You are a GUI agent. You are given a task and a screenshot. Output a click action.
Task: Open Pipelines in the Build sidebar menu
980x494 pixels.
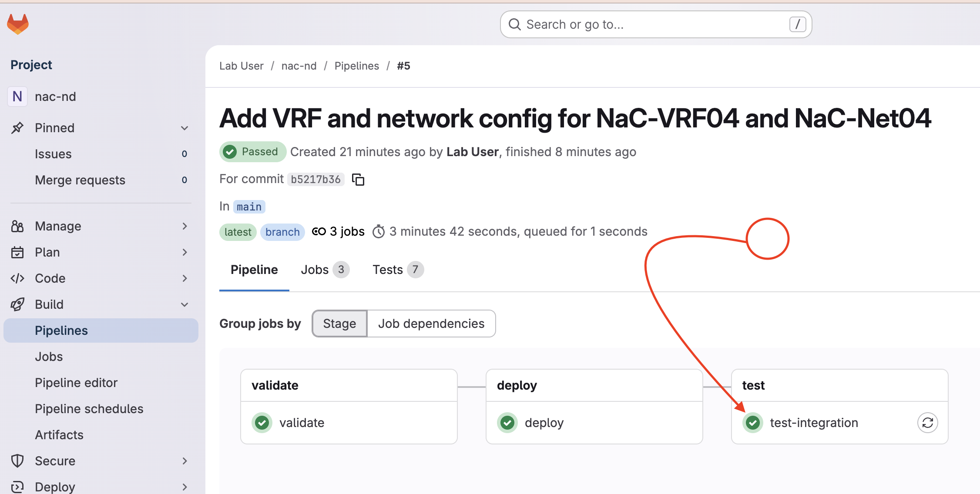(101, 330)
